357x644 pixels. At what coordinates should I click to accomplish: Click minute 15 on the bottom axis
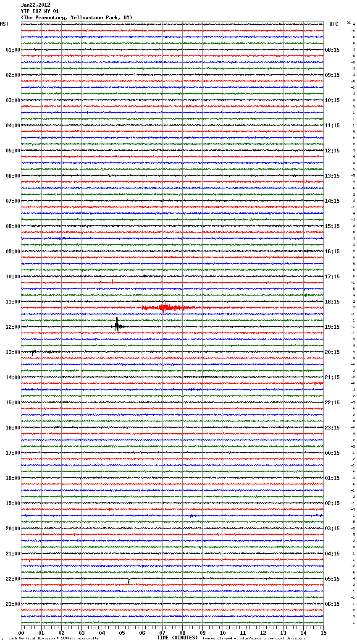point(323,633)
